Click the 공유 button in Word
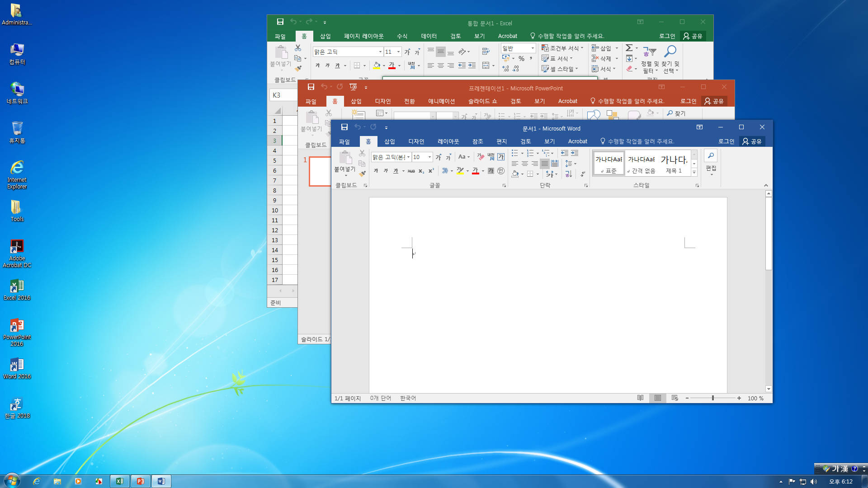 [752, 141]
